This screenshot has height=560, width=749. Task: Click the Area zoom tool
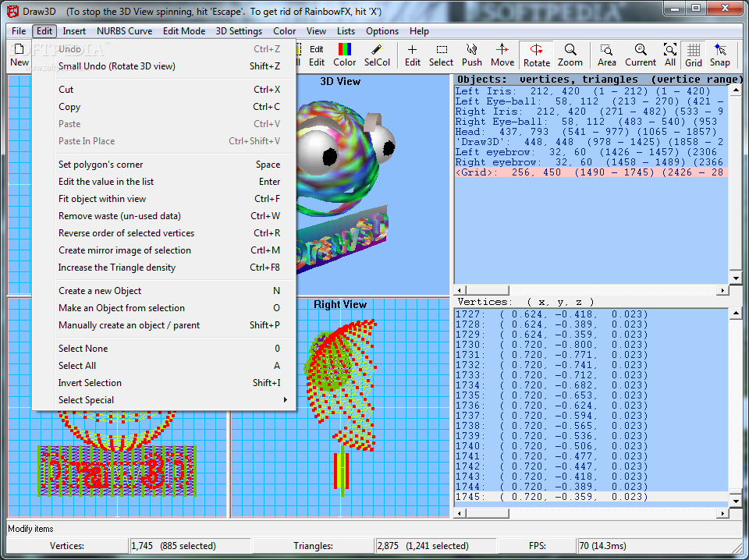pyautogui.click(x=607, y=55)
